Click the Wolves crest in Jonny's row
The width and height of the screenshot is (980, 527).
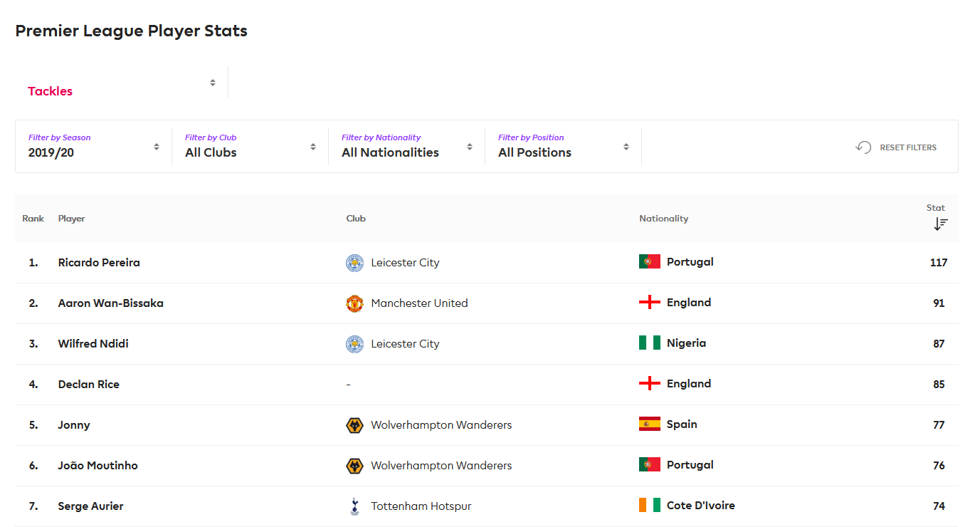coord(354,425)
